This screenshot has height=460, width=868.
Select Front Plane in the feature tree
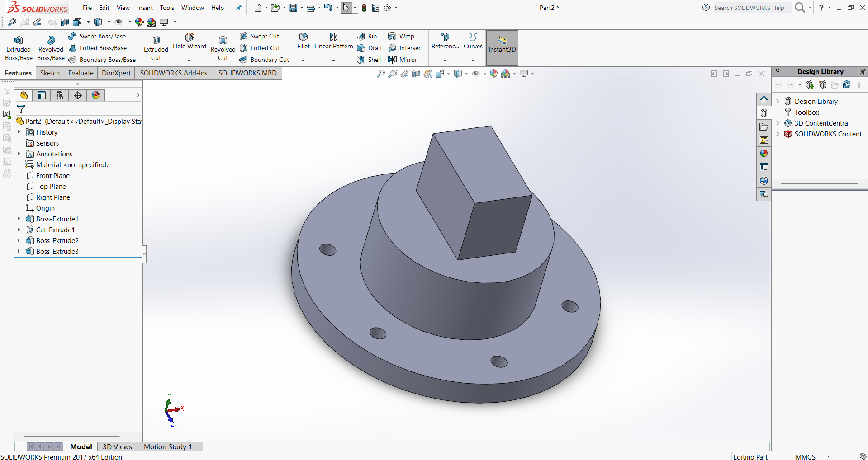pos(48,175)
